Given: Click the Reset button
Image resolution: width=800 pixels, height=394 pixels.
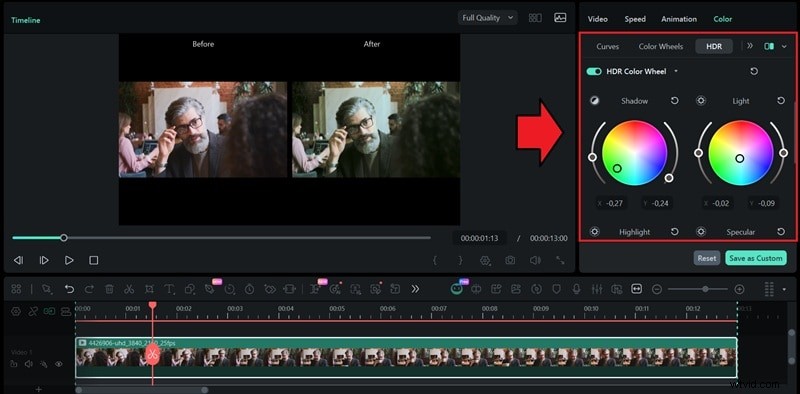Looking at the screenshot, I should click(707, 258).
